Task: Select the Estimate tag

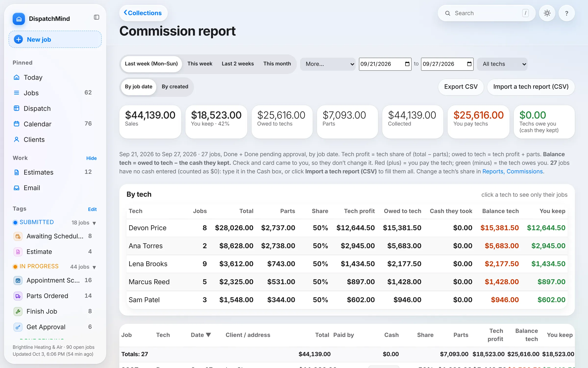Action: click(55, 252)
